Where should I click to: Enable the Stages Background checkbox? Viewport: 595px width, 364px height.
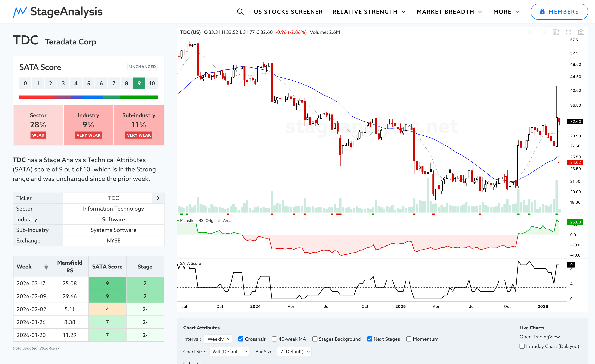point(315,339)
